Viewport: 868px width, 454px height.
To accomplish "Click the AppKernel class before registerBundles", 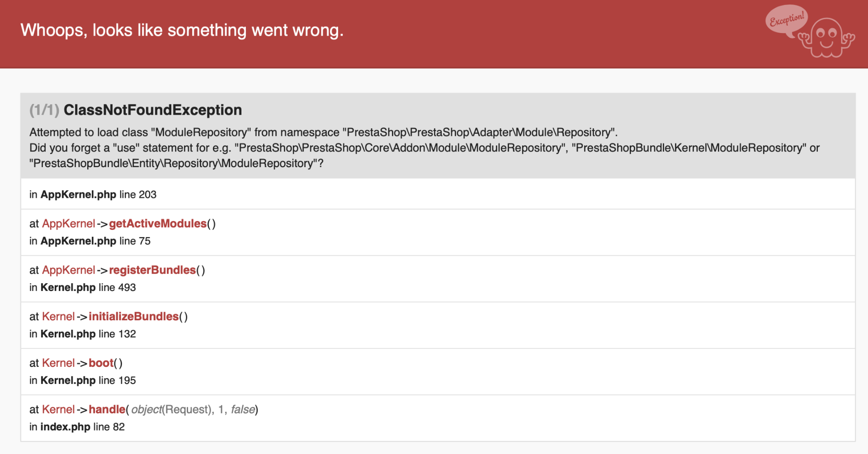I will [x=69, y=270].
